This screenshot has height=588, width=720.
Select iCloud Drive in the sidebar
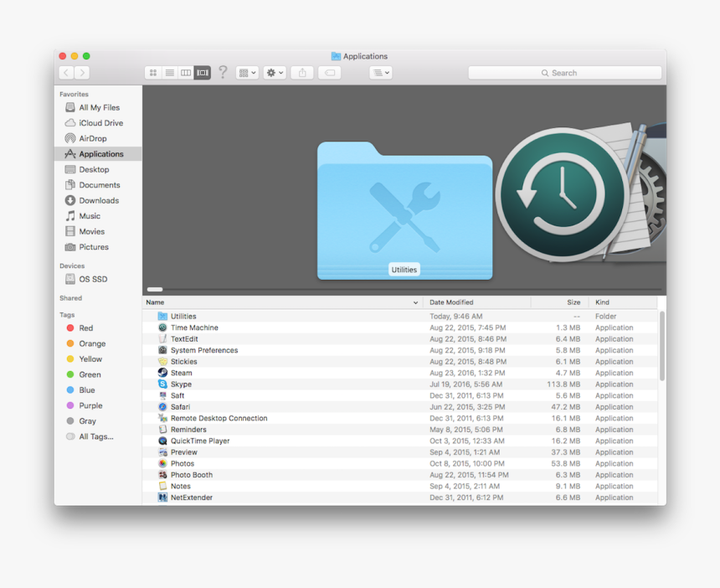pyautogui.click(x=98, y=122)
